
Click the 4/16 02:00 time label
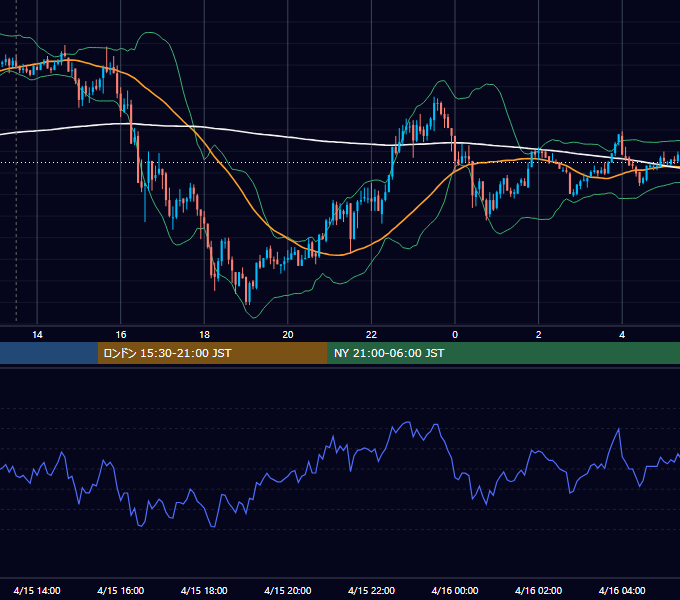click(x=538, y=590)
